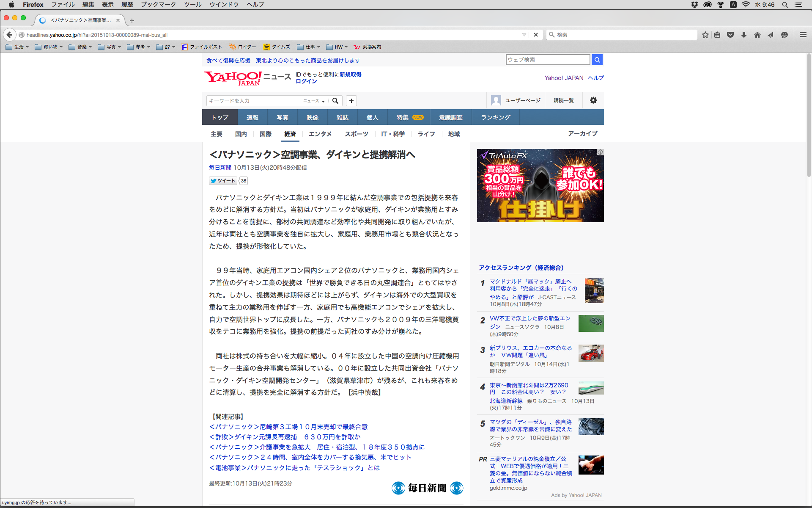812x508 pixels.
Task: Go to the Firefox home page
Action: pos(757,35)
